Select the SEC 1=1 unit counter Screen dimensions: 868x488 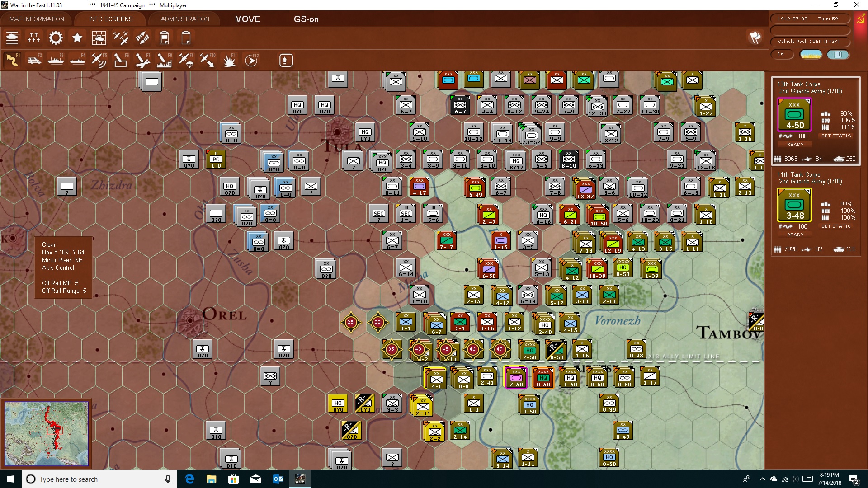click(x=406, y=214)
